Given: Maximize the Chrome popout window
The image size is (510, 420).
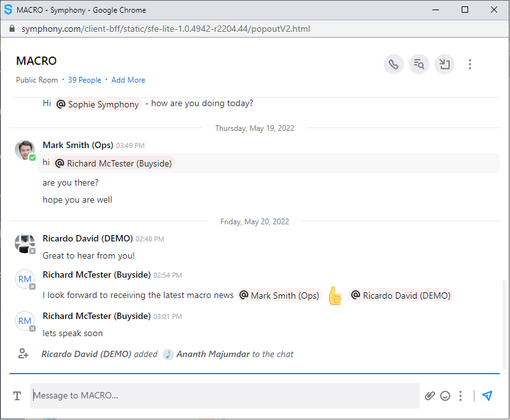Looking at the screenshot, I should coord(465,10).
